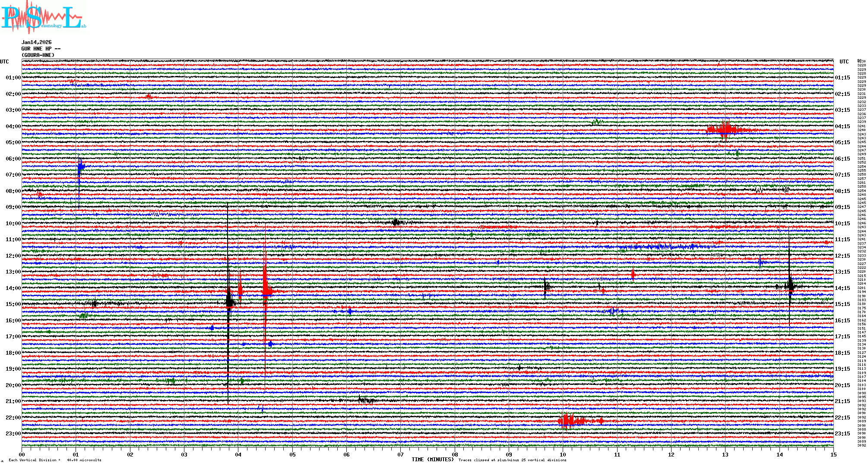
Task: Click the (GOURA-HNE) station name label
Action: coord(38,55)
